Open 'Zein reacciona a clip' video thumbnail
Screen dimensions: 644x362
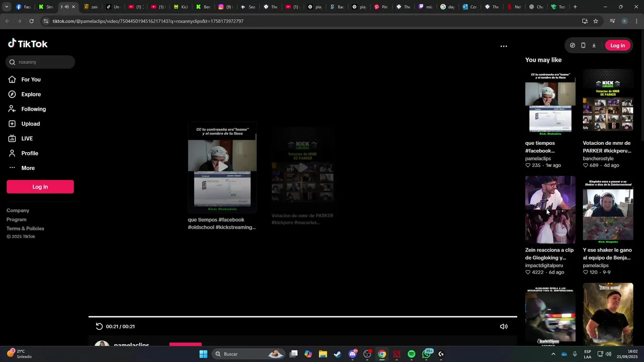coord(550,210)
